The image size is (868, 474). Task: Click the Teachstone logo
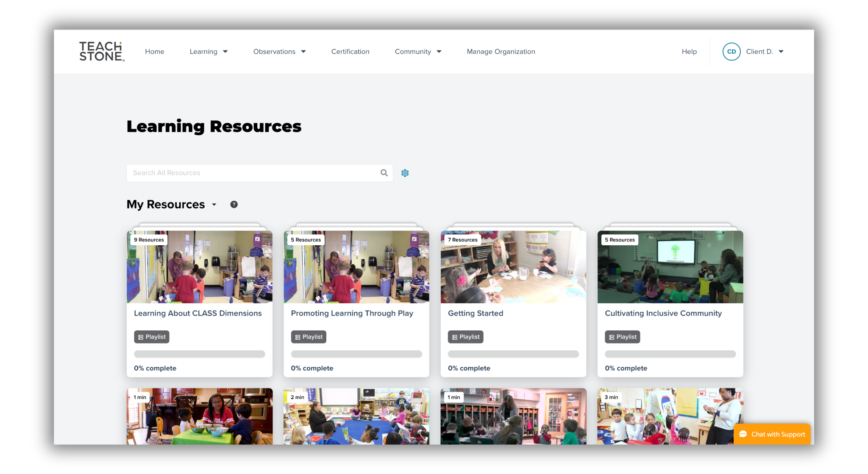coord(102,52)
